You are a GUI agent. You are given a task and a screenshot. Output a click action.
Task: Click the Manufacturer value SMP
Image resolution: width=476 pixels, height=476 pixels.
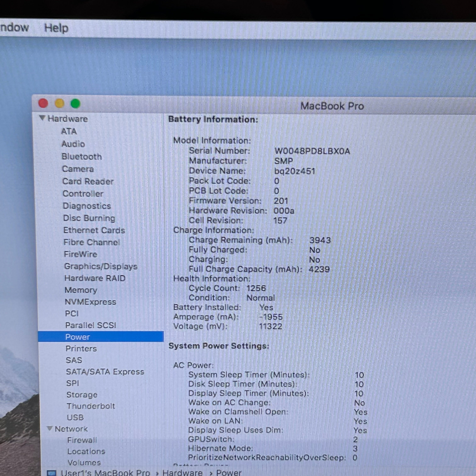[284, 161]
